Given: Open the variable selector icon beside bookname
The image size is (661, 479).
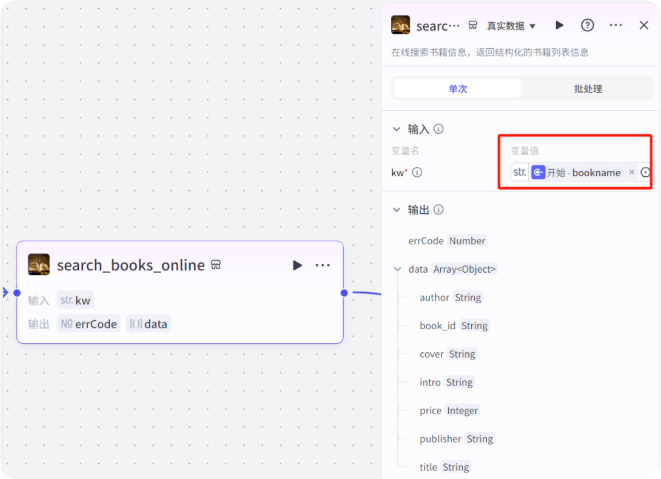Looking at the screenshot, I should 645,172.
